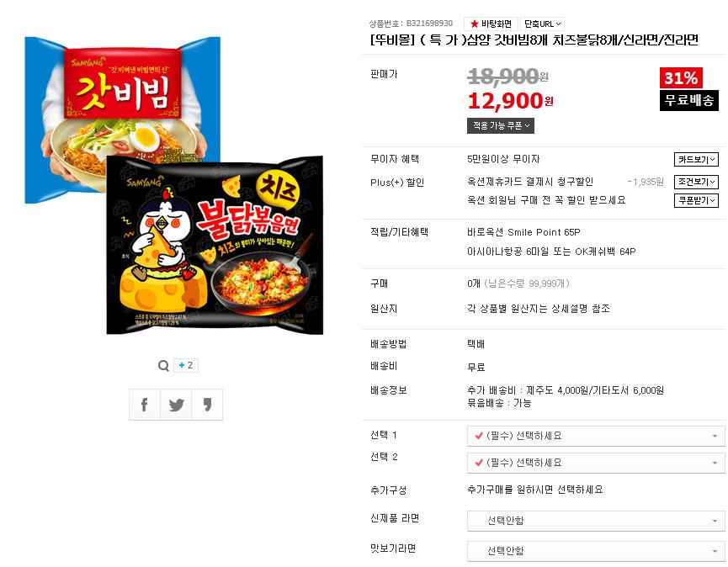Click the 카드보기 card view button

click(x=696, y=160)
